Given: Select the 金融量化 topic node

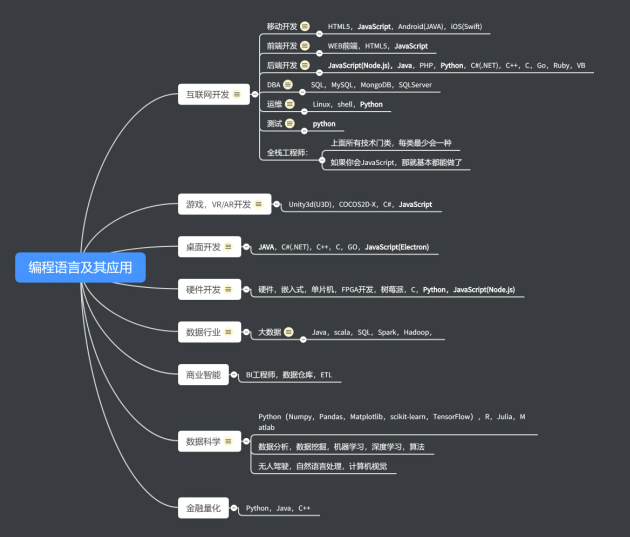Looking at the screenshot, I should coord(203,508).
